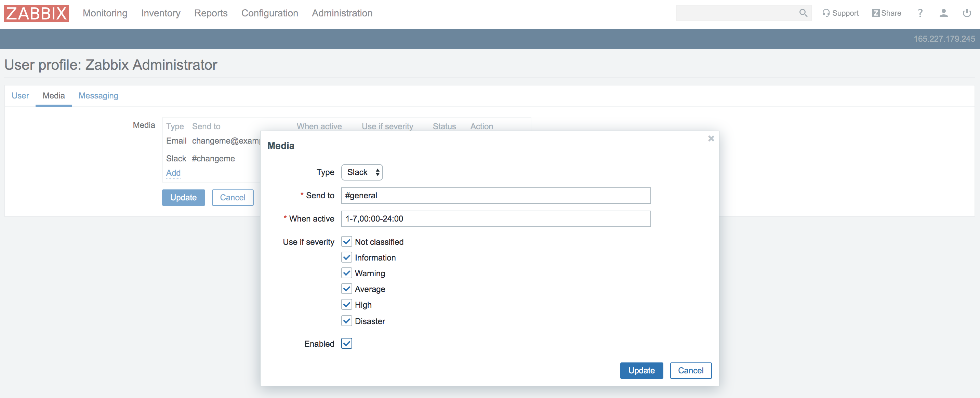Switch to the Messaging tab

click(98, 95)
